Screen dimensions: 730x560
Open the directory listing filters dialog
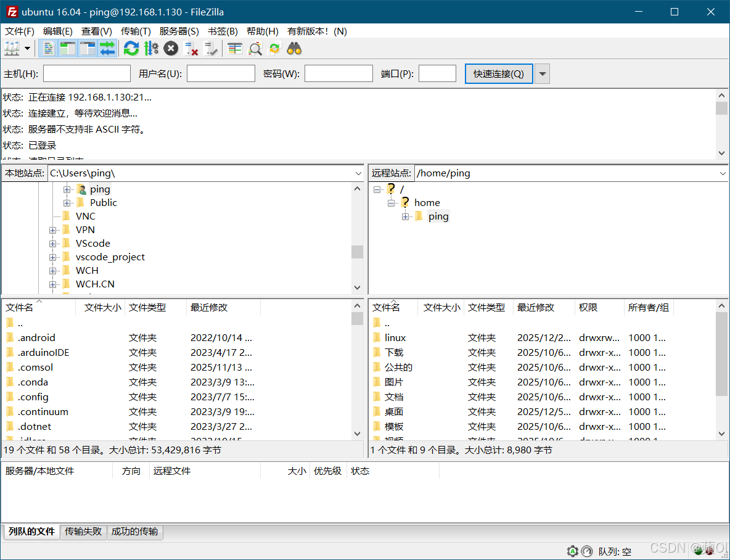coord(235,49)
